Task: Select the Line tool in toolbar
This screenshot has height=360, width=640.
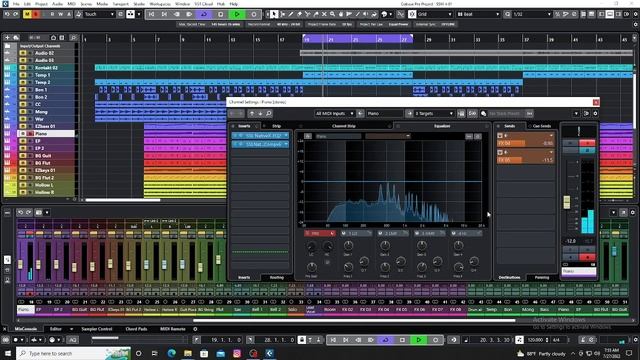Action: 358,14
